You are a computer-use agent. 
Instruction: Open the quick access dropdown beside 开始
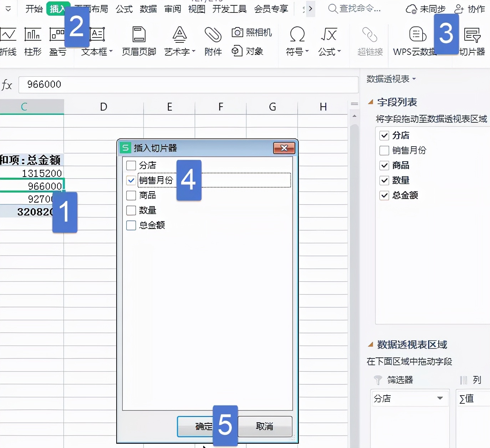[8, 9]
